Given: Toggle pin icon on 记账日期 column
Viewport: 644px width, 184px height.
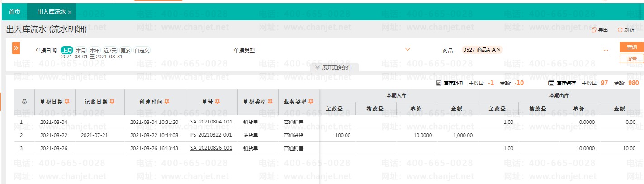Looking at the screenshot, I should pos(112,101).
